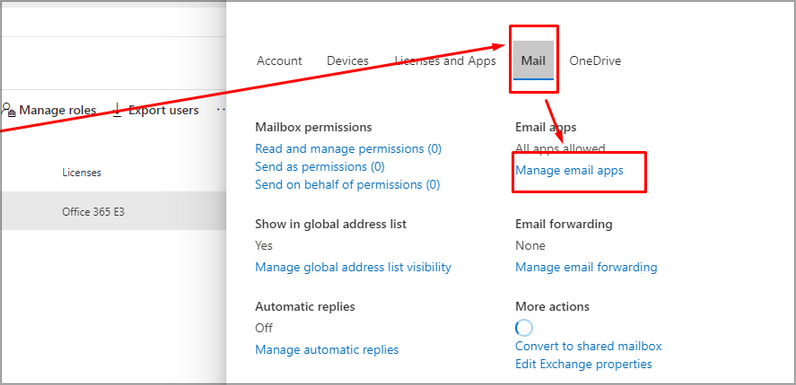Image resolution: width=796 pixels, height=385 pixels.
Task: Open Send on behalf of permissions
Action: [x=348, y=185]
